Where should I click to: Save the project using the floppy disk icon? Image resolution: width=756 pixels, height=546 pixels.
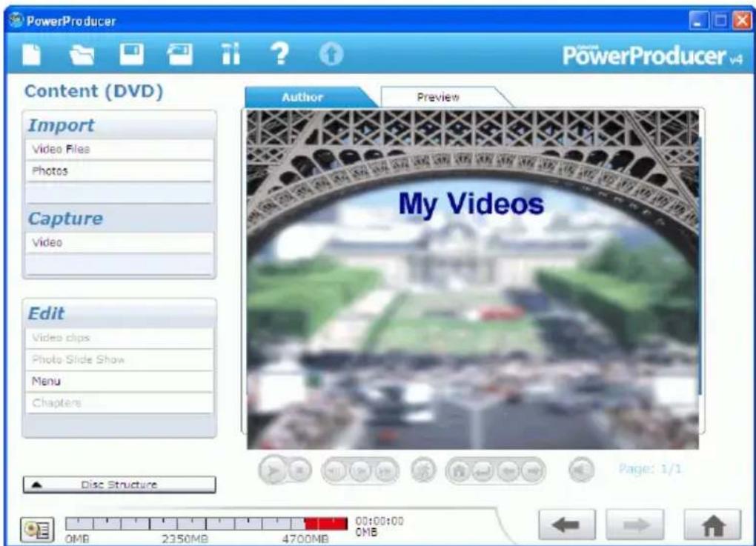[131, 54]
